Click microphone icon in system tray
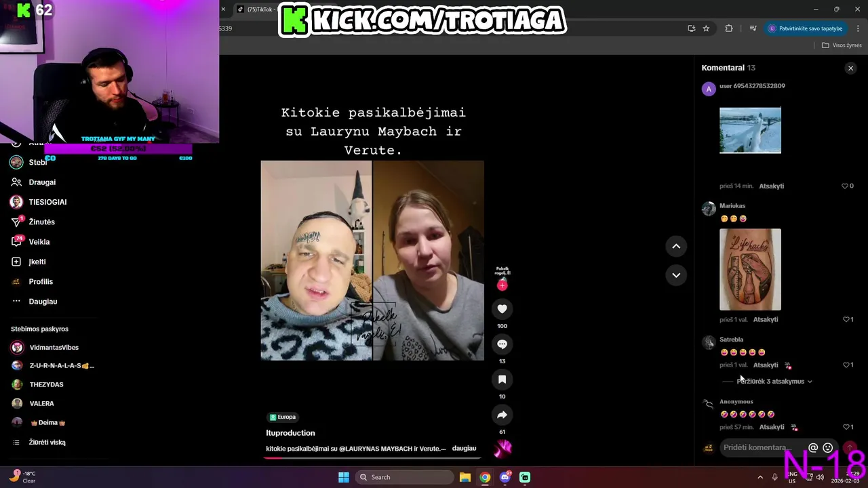This screenshot has height=488, width=868. pyautogui.click(x=775, y=477)
